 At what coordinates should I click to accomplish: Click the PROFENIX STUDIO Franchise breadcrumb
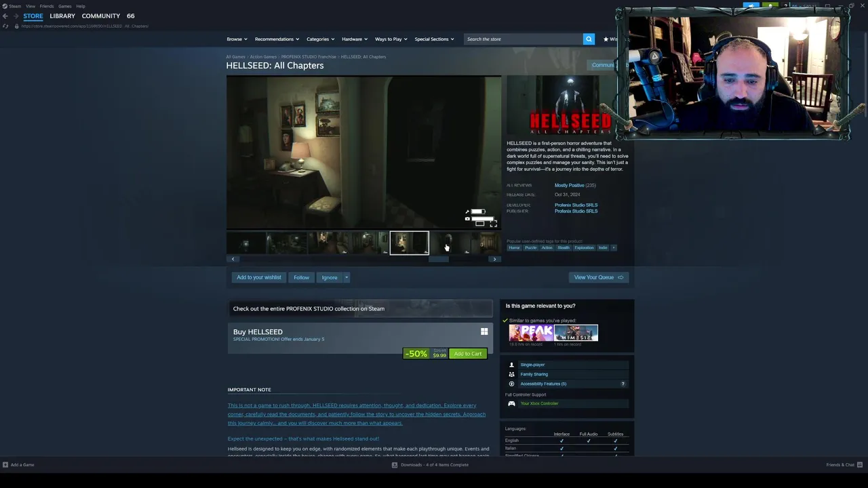[309, 57]
